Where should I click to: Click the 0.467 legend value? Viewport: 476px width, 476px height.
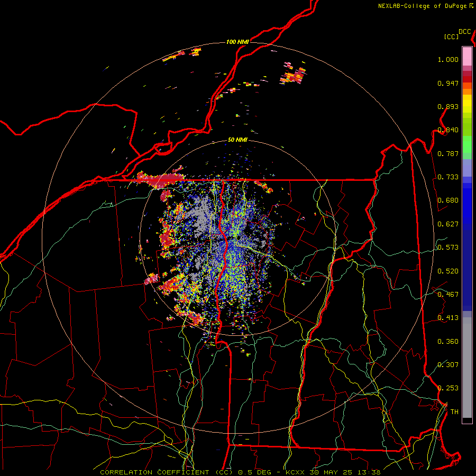[448, 295]
